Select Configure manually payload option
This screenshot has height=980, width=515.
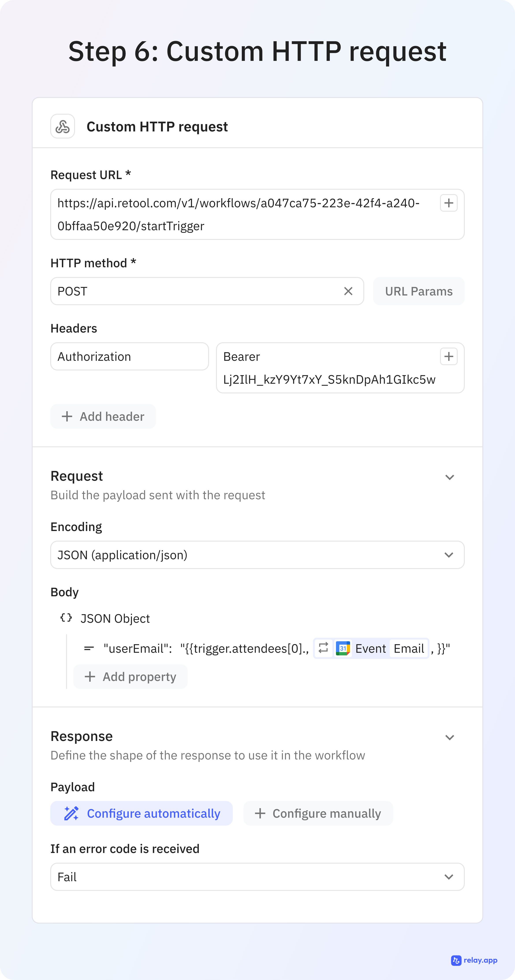[318, 813]
